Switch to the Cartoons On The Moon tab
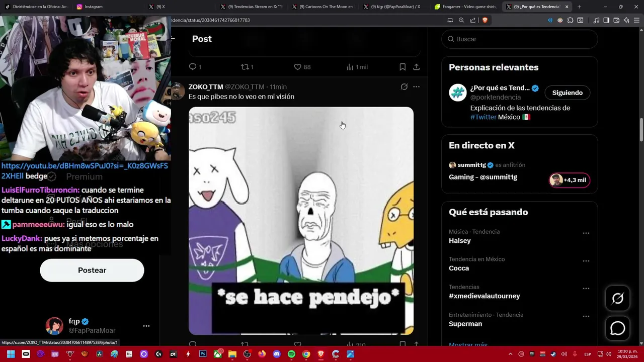 point(323,7)
